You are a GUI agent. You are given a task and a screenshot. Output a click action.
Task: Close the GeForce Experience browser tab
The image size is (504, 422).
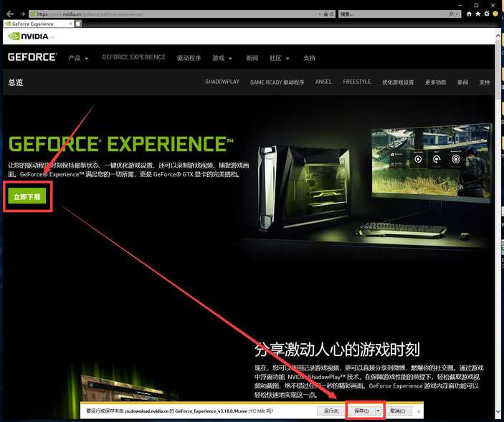(70, 24)
